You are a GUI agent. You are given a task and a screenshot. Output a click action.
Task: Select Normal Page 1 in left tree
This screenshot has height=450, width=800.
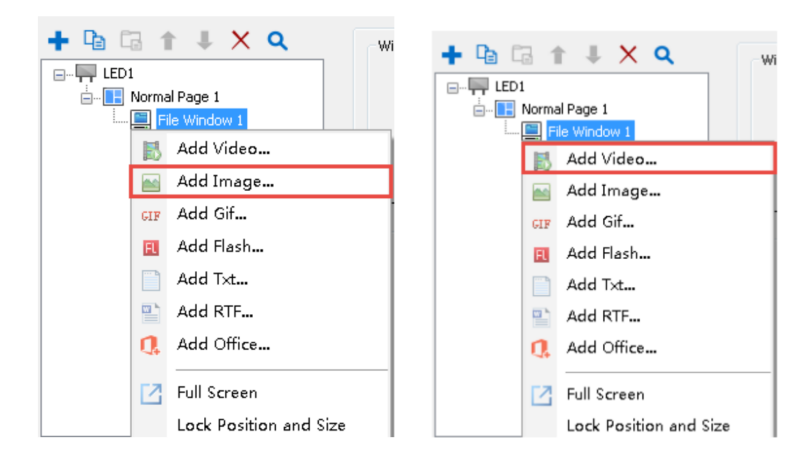[x=175, y=96]
